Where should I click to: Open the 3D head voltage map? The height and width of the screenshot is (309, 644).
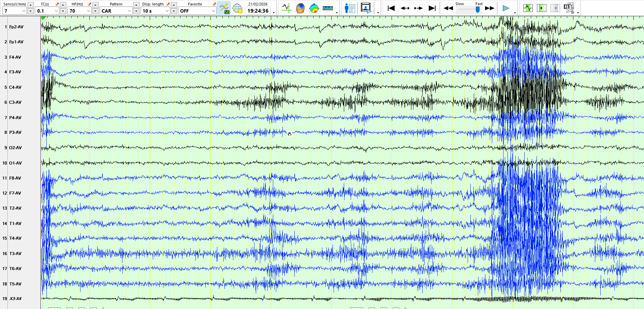point(300,8)
